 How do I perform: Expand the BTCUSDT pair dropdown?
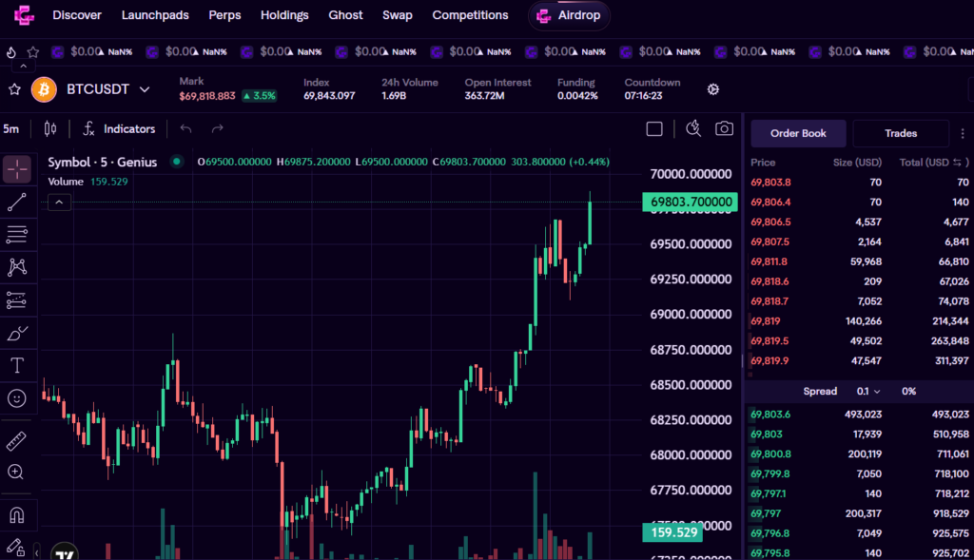[x=145, y=89]
